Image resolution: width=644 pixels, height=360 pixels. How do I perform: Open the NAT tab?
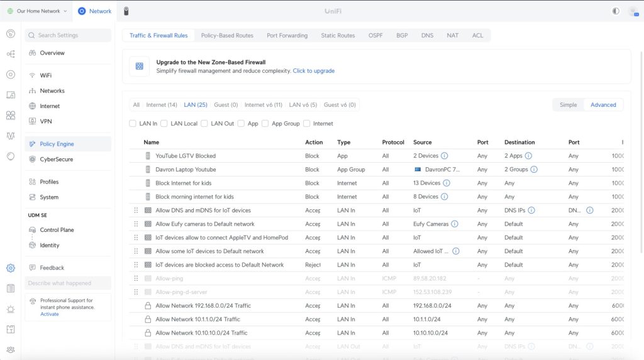click(453, 36)
